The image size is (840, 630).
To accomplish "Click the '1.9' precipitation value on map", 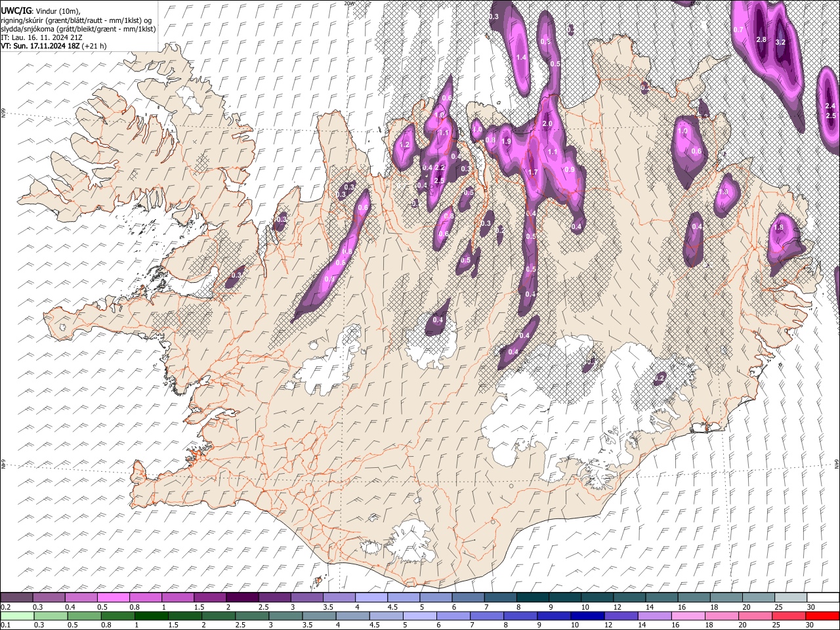I will (506, 142).
